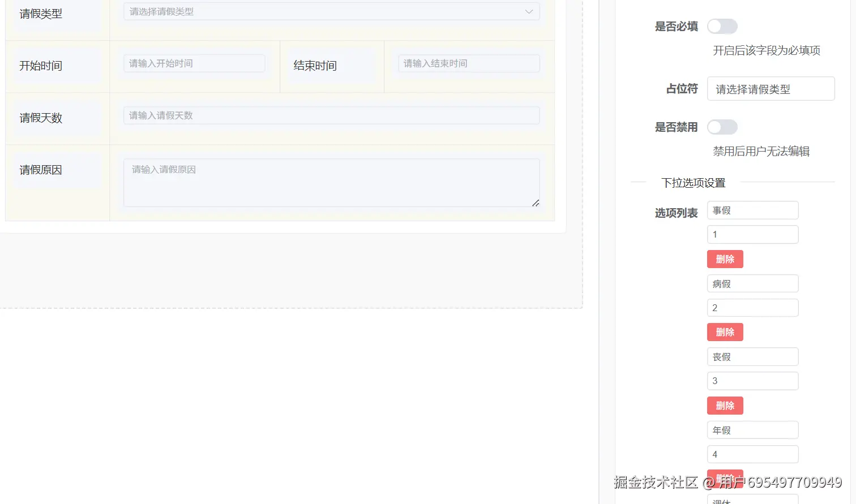Viewport: 856px width, 504px height.
Task: Click the 事假 option label field
Action: (x=752, y=210)
